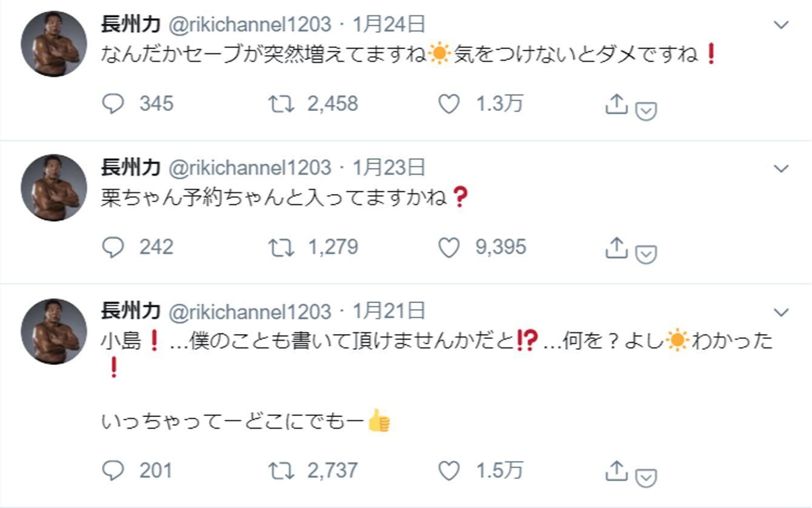Expand more options chevron on January 21 tweet

point(782,312)
